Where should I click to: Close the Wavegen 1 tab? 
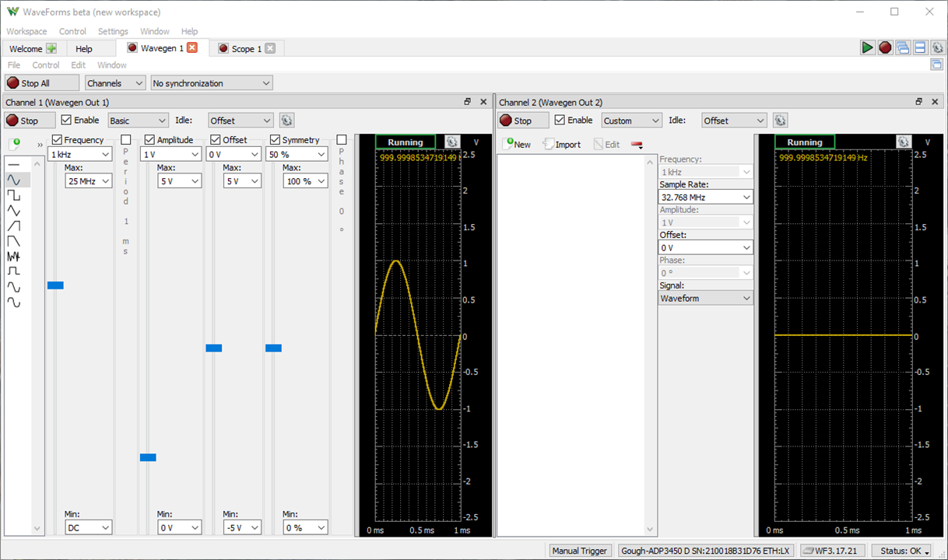(x=192, y=48)
